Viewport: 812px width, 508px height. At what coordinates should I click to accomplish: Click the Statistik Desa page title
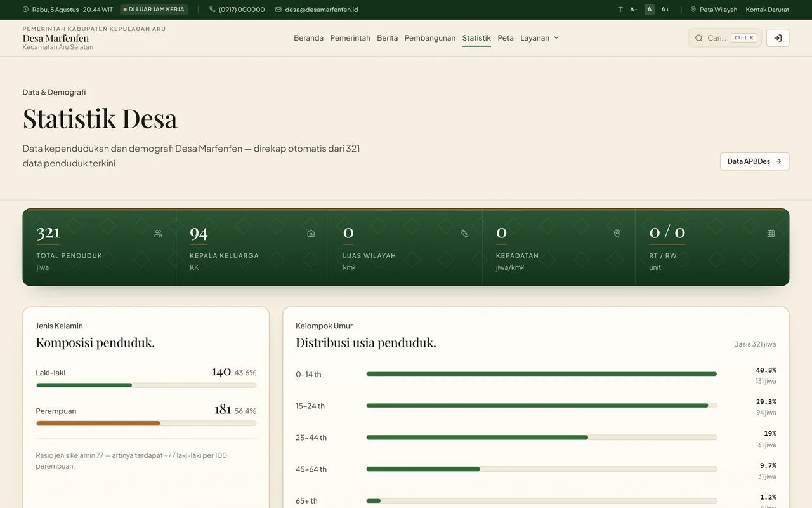[x=100, y=119]
